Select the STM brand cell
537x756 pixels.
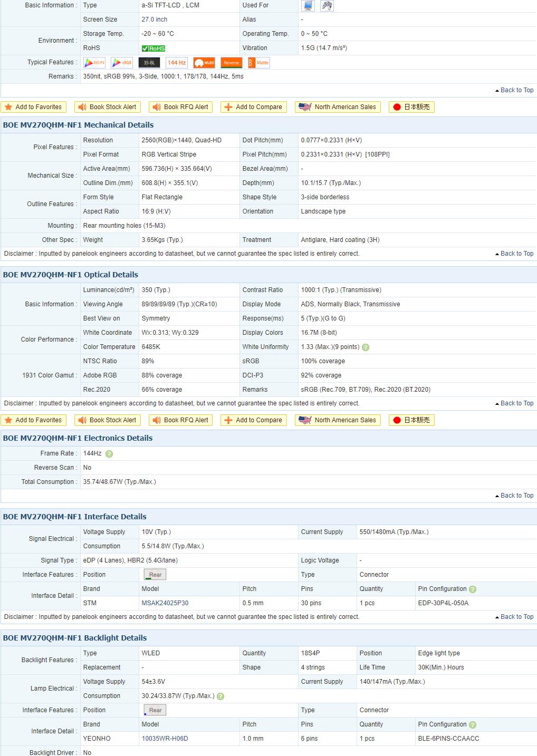(90, 603)
